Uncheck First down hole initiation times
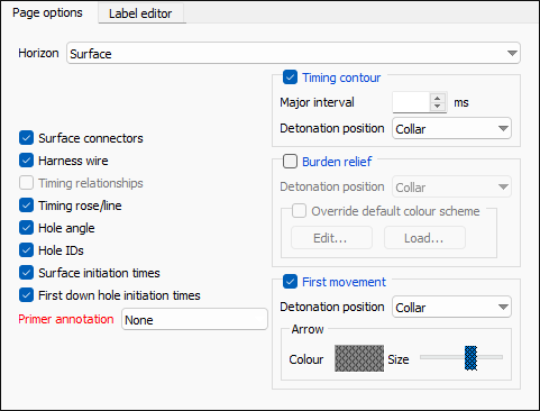 pos(26,295)
